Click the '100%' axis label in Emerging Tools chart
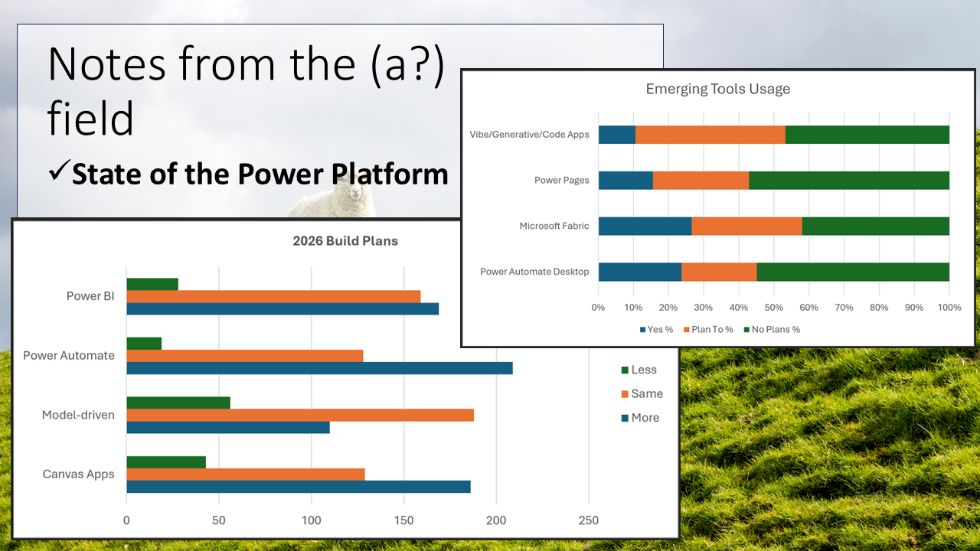Viewport: 980px width, 551px height. (x=949, y=308)
